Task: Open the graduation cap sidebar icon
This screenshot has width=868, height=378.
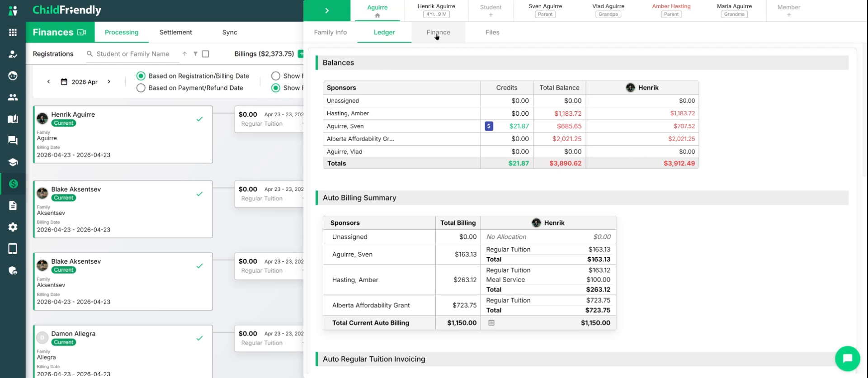Action: (x=13, y=162)
